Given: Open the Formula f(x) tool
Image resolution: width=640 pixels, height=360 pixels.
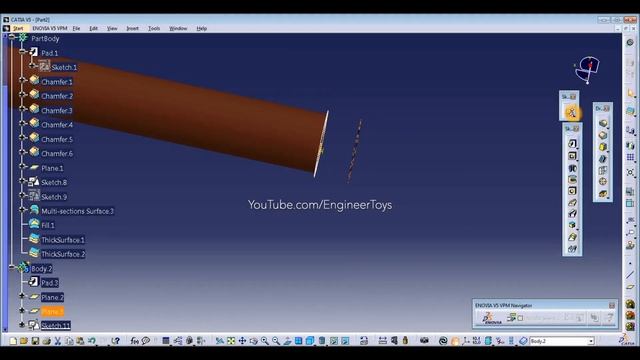Looking at the screenshot, I should [135, 340].
